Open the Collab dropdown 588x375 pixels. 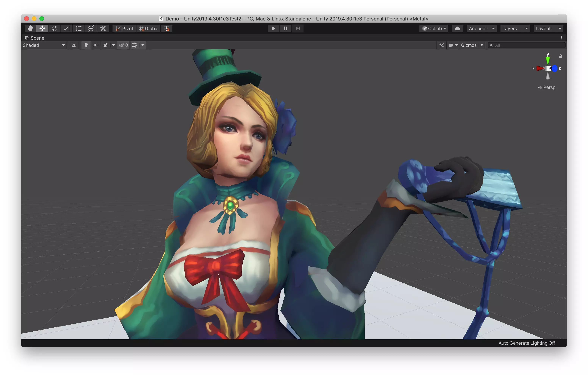(x=434, y=29)
